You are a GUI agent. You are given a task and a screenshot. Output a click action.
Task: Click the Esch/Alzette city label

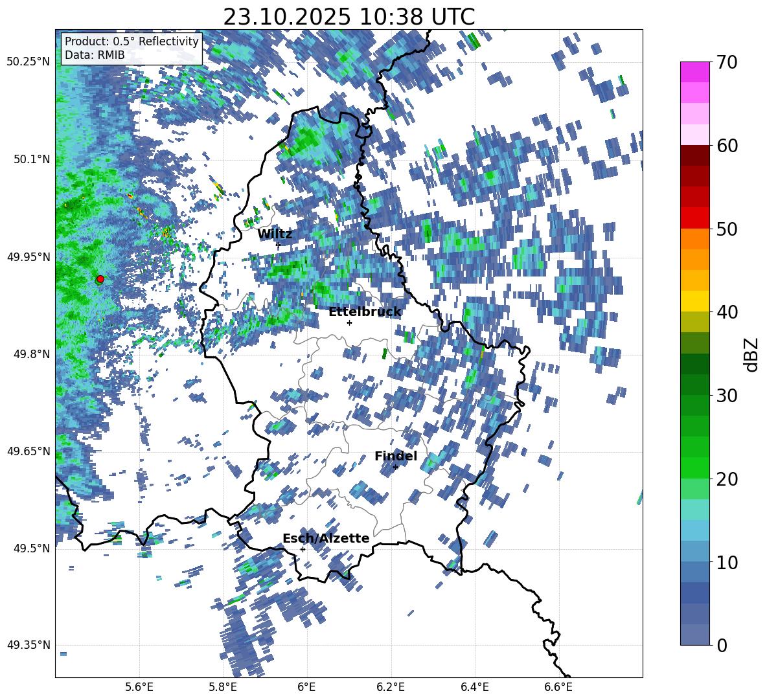coord(326,538)
